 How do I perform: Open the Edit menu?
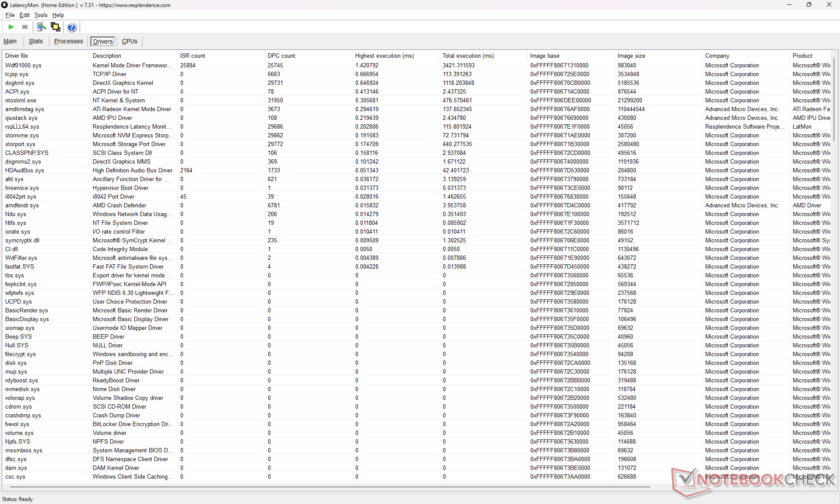point(24,15)
